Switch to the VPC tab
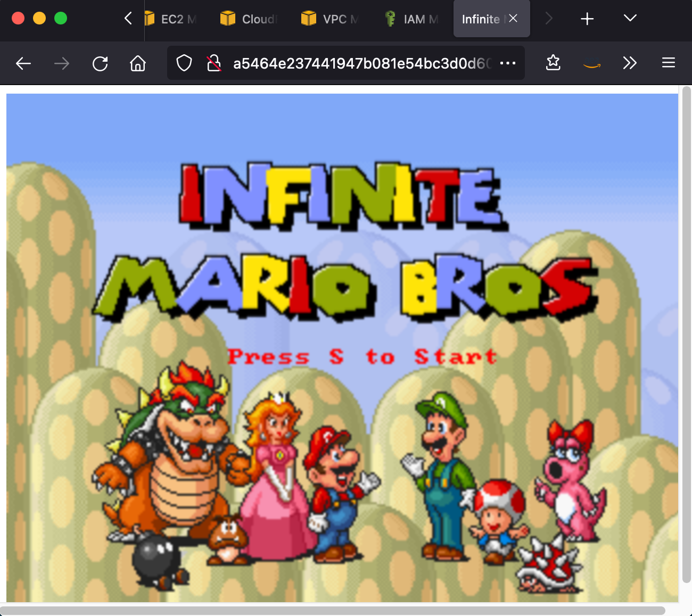The image size is (692, 616). tap(329, 19)
